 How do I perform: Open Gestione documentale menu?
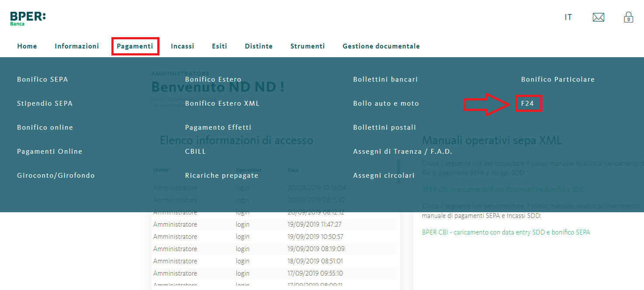point(381,46)
